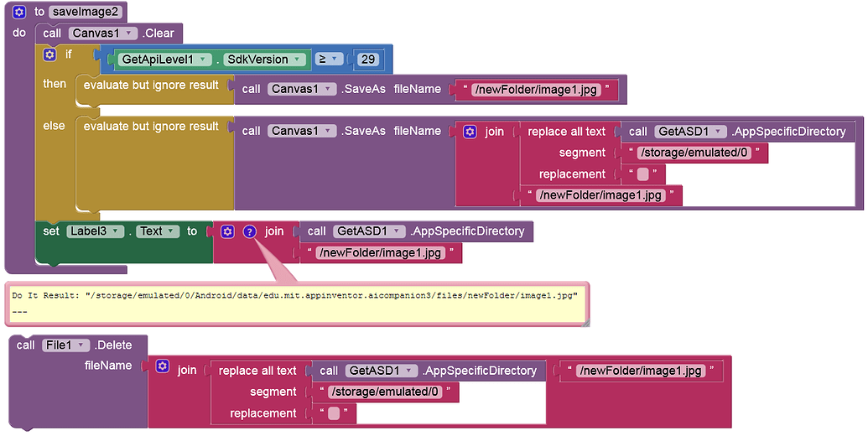Expand the GetApiLevel1 component dropdown
The image size is (868, 436).
[164, 60]
